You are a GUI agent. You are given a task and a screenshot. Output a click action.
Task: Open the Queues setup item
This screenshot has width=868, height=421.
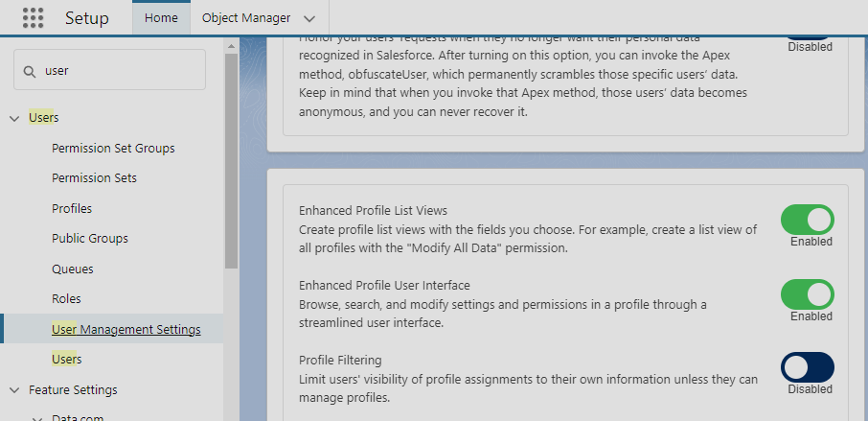click(x=73, y=269)
